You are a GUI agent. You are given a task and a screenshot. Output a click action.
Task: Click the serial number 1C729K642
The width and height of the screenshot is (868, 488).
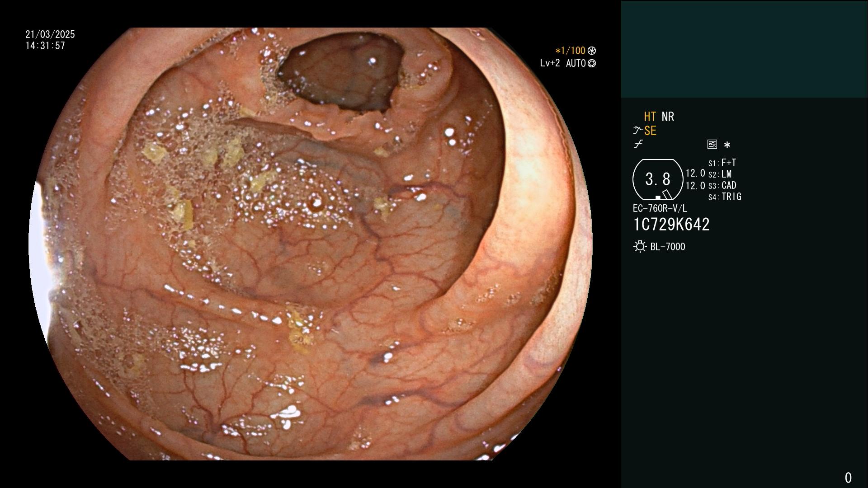[x=671, y=225]
